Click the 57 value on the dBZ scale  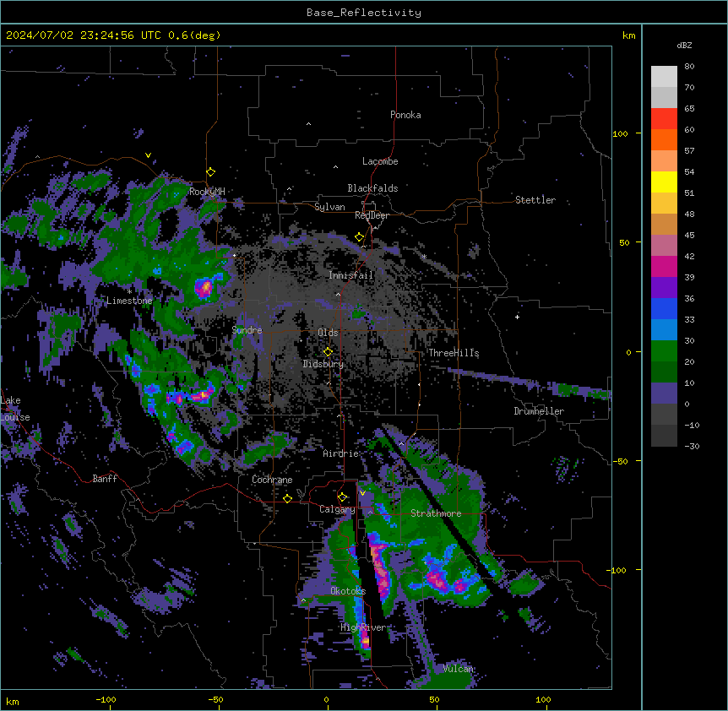(x=689, y=151)
